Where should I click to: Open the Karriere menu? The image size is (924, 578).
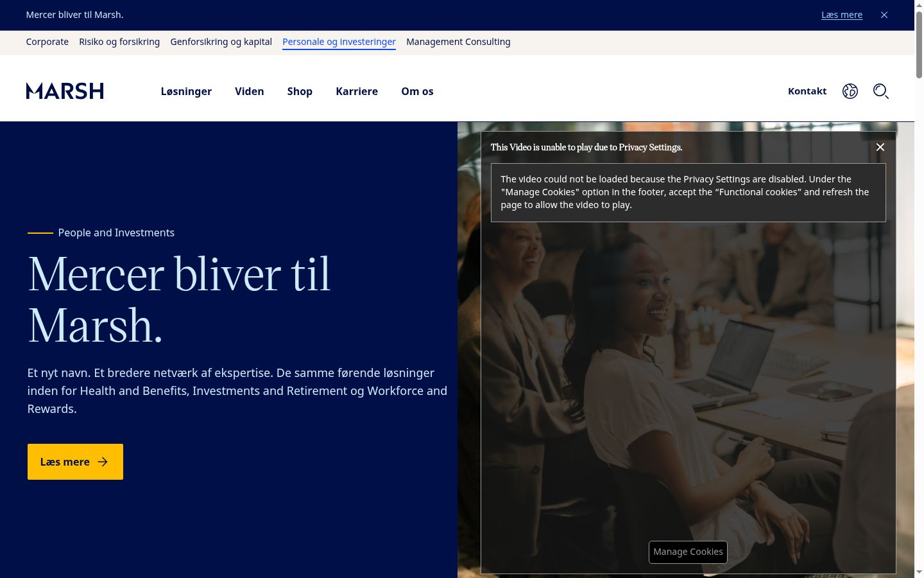[x=357, y=91]
